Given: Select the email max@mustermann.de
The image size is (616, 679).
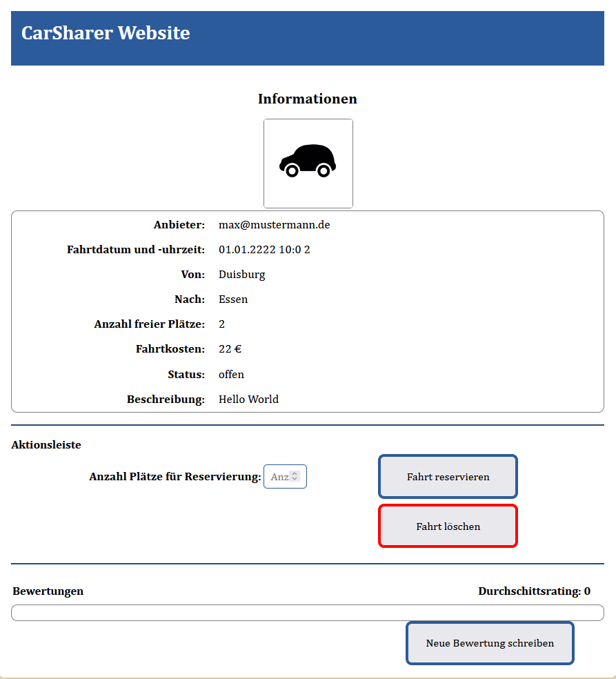Looking at the screenshot, I should point(274,225).
